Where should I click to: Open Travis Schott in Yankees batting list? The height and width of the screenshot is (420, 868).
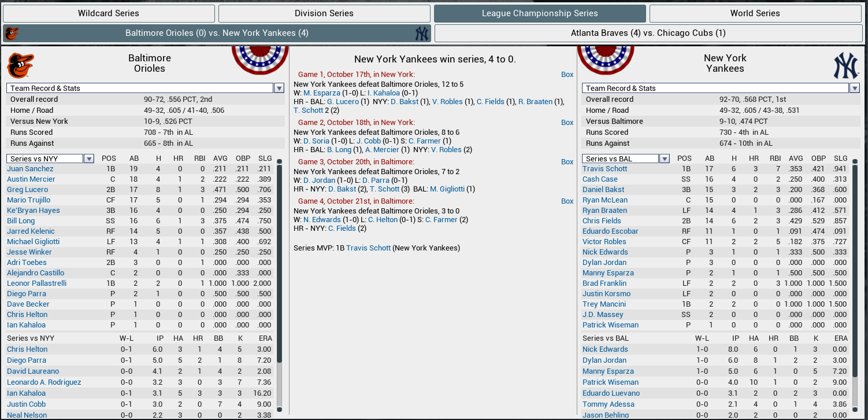tap(604, 169)
